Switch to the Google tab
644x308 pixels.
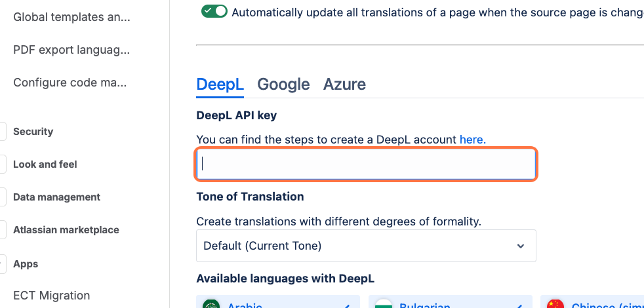point(283,84)
